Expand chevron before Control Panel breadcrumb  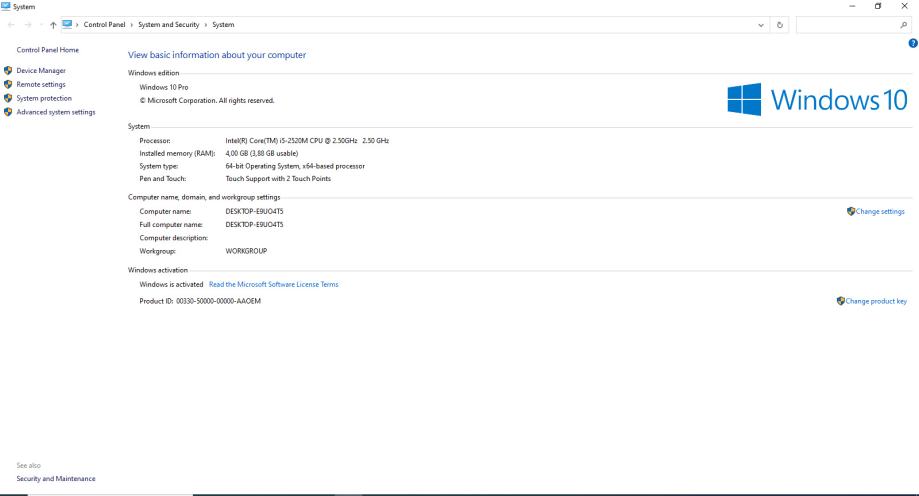click(77, 25)
